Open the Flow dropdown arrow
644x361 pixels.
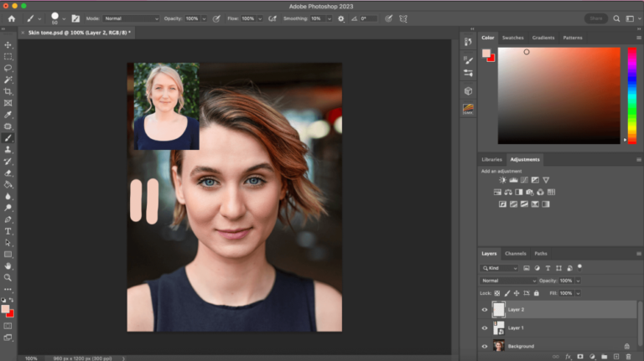point(260,19)
